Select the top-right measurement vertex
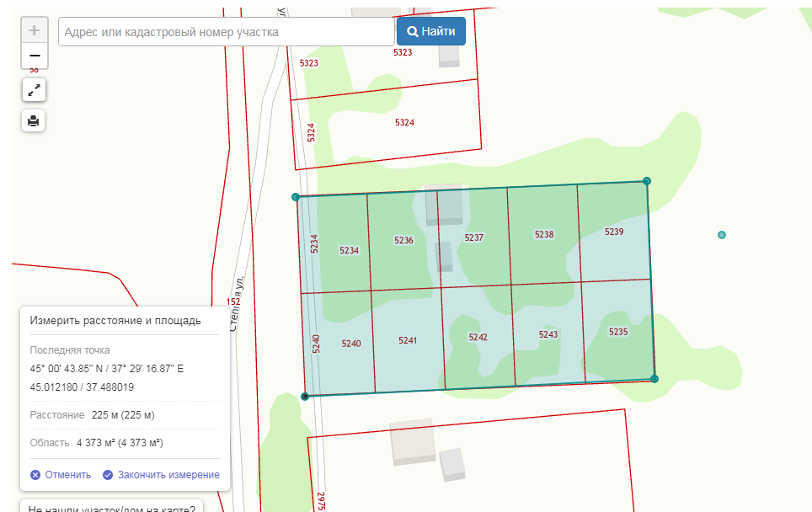This screenshot has height=512, width=812. [647, 181]
